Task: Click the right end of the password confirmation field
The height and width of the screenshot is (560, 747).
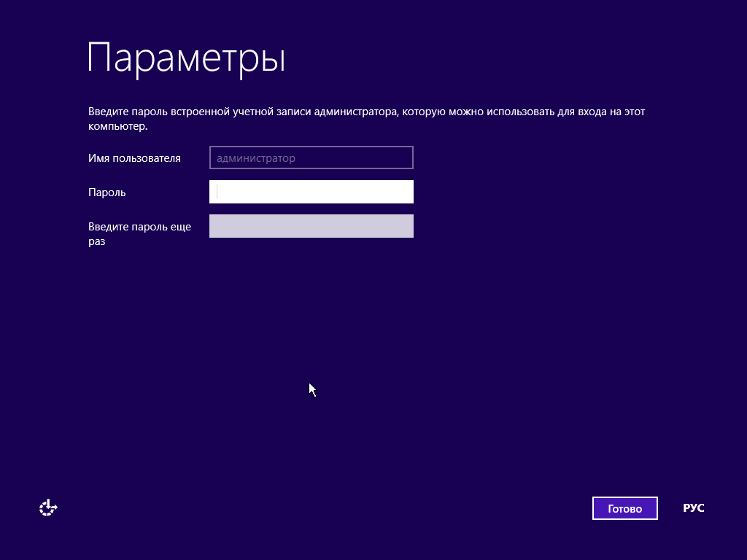Action: [405, 226]
